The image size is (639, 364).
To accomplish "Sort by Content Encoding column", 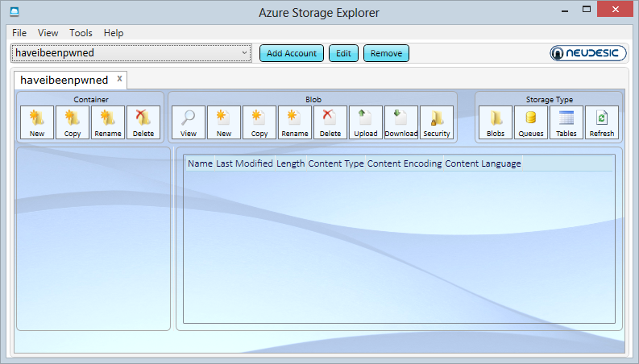I will click(405, 163).
